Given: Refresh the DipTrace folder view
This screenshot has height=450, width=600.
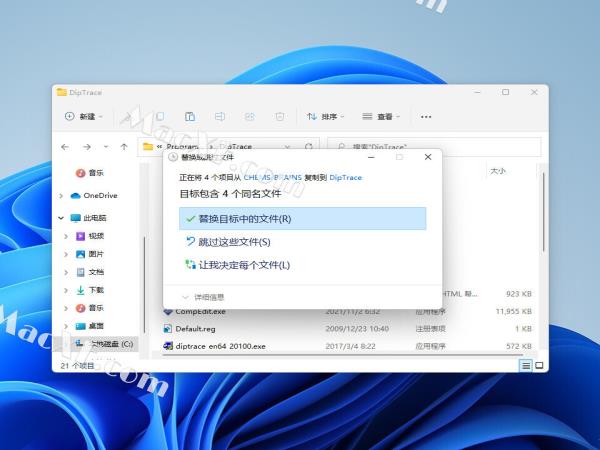Looking at the screenshot, I should click(x=309, y=147).
